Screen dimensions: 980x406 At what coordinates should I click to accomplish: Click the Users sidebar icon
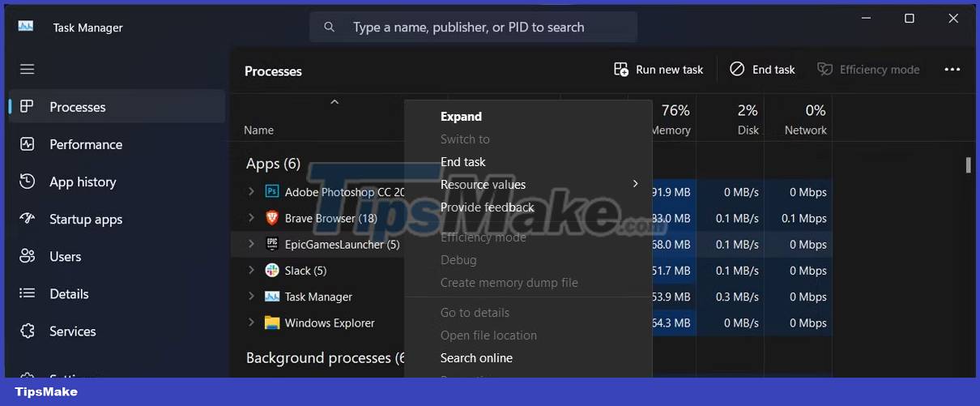(28, 256)
